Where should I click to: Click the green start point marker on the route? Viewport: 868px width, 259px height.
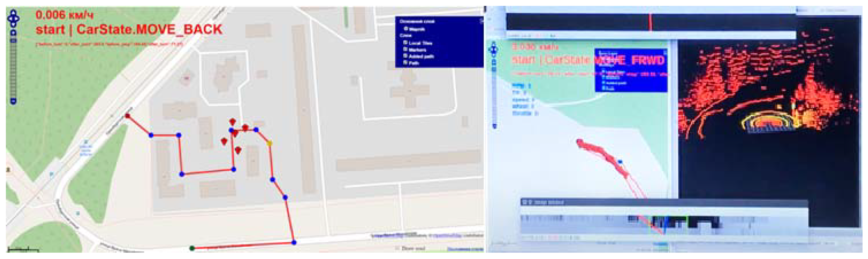pyautogui.click(x=192, y=248)
